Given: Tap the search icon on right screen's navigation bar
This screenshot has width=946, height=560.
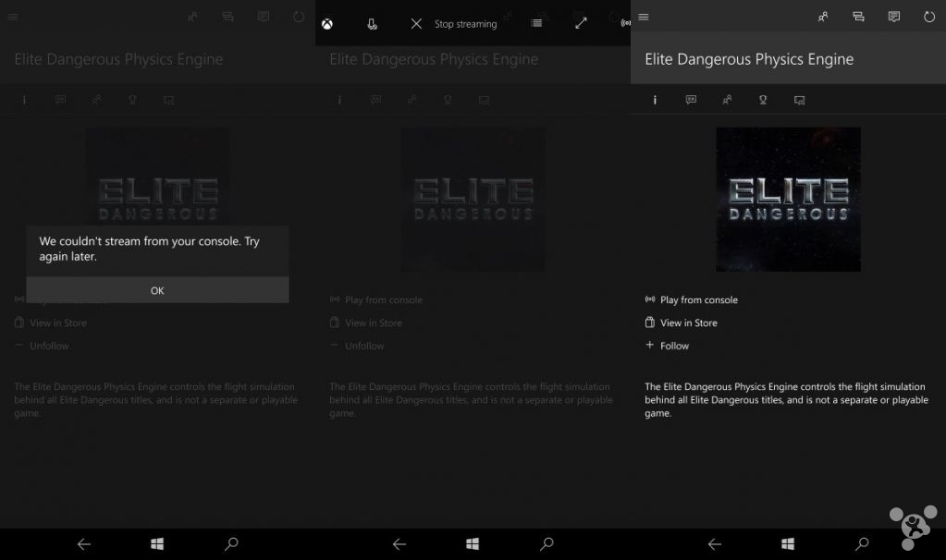Looking at the screenshot, I should click(x=862, y=544).
